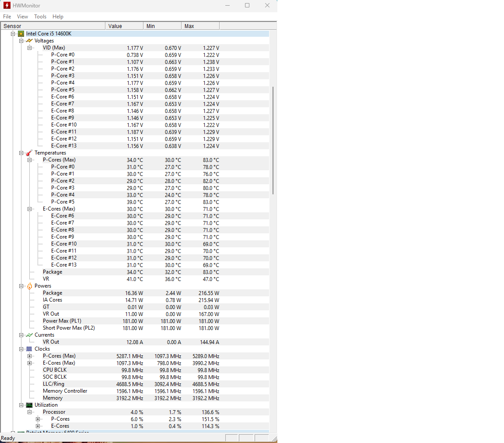504x443 pixels.
Task: Click the HWMonitor lightning bolt app icon
Action: click(x=7, y=5)
